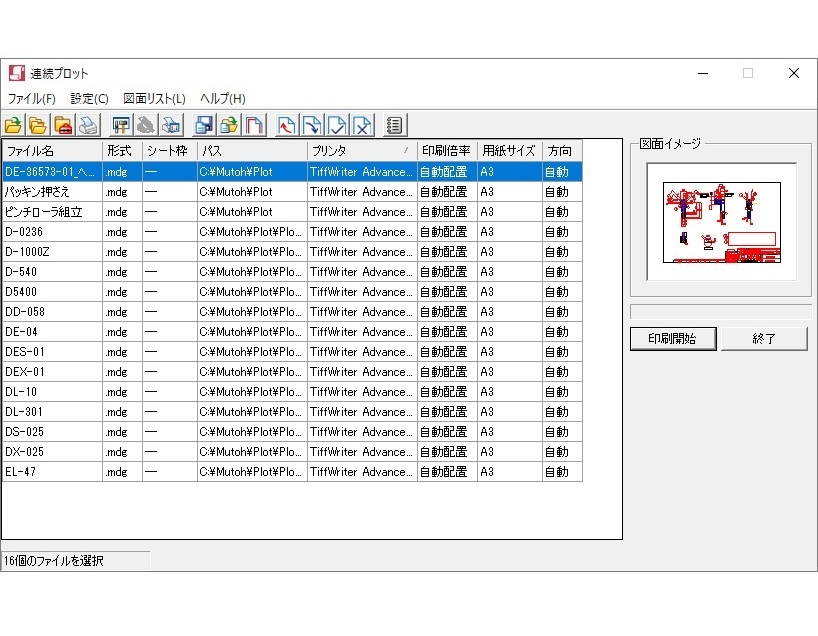Viewport: 818px width, 636px height.
Task: Select the DD-058 file row
Action: pyautogui.click(x=292, y=311)
